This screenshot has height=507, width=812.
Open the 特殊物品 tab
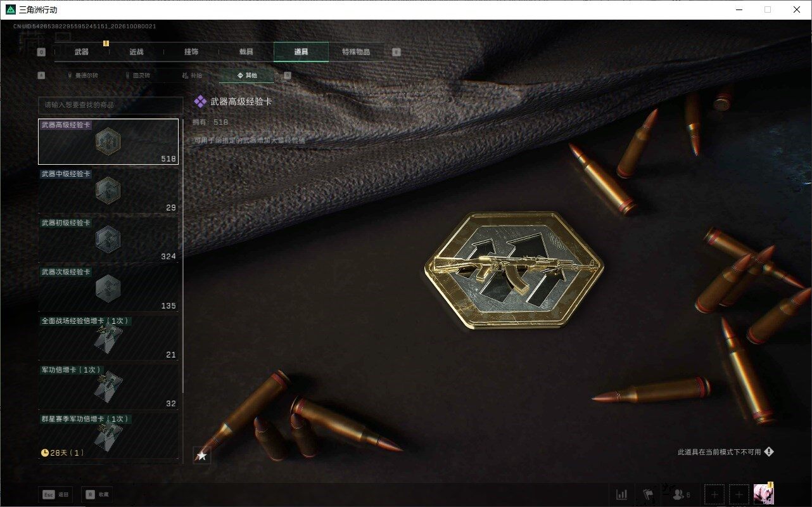pos(356,52)
